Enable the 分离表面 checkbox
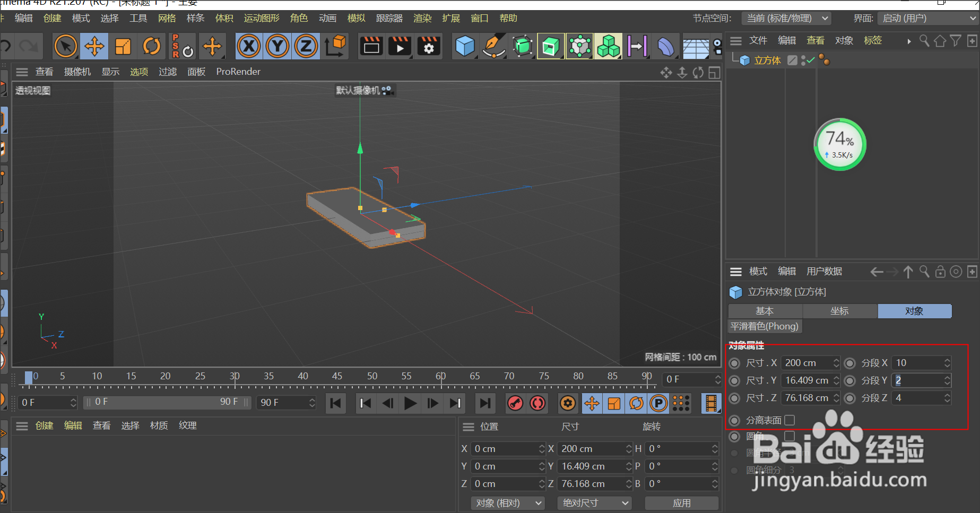Image resolution: width=980 pixels, height=513 pixels. [790, 420]
